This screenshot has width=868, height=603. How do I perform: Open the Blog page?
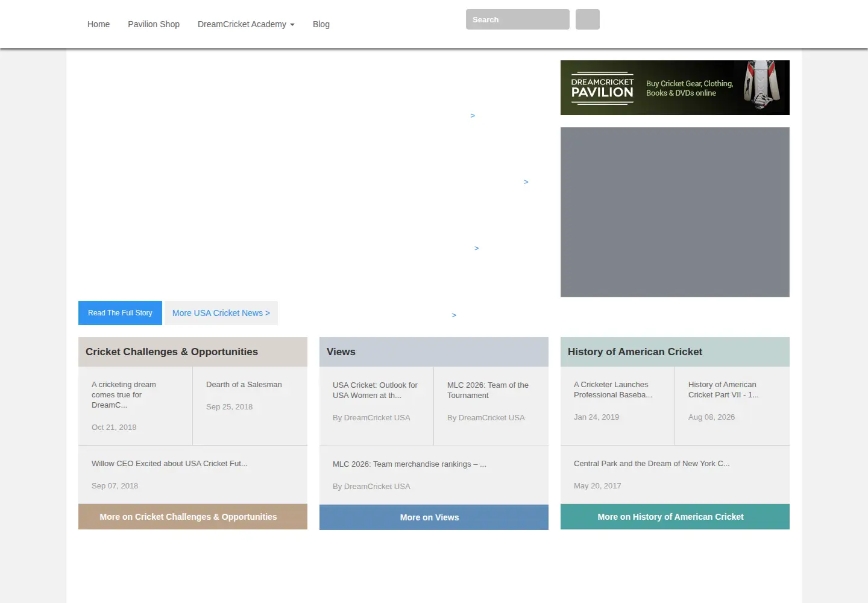click(x=321, y=24)
